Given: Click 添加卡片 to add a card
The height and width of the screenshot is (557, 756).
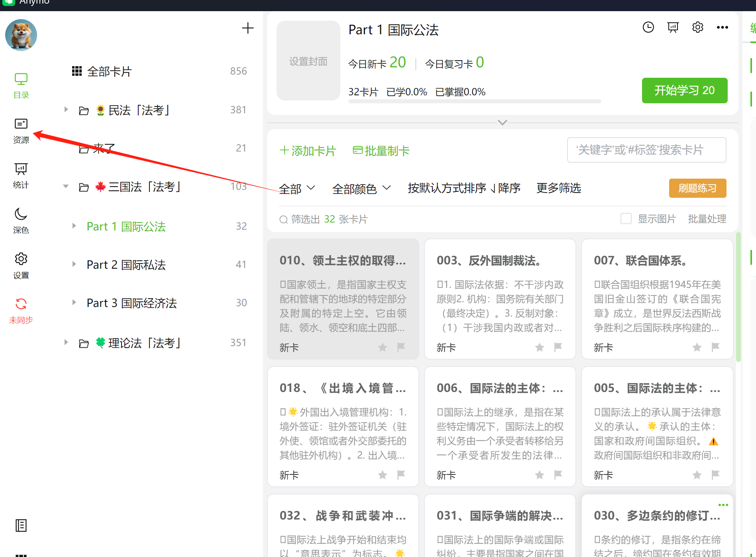Looking at the screenshot, I should pos(308,151).
